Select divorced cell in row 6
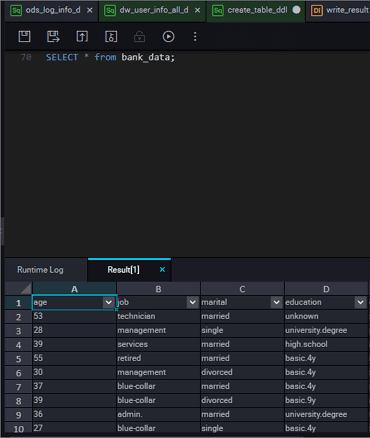Image resolution: width=370 pixels, height=438 pixels. tap(242, 372)
